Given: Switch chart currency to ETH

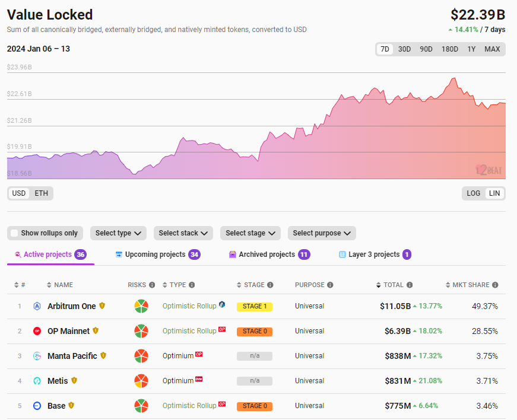Looking at the screenshot, I should point(41,193).
